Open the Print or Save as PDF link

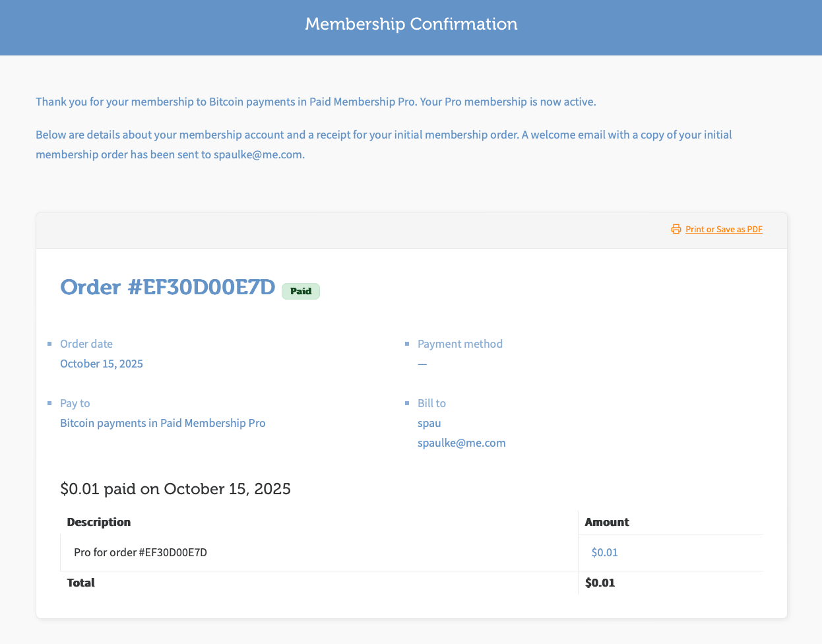[x=724, y=230]
